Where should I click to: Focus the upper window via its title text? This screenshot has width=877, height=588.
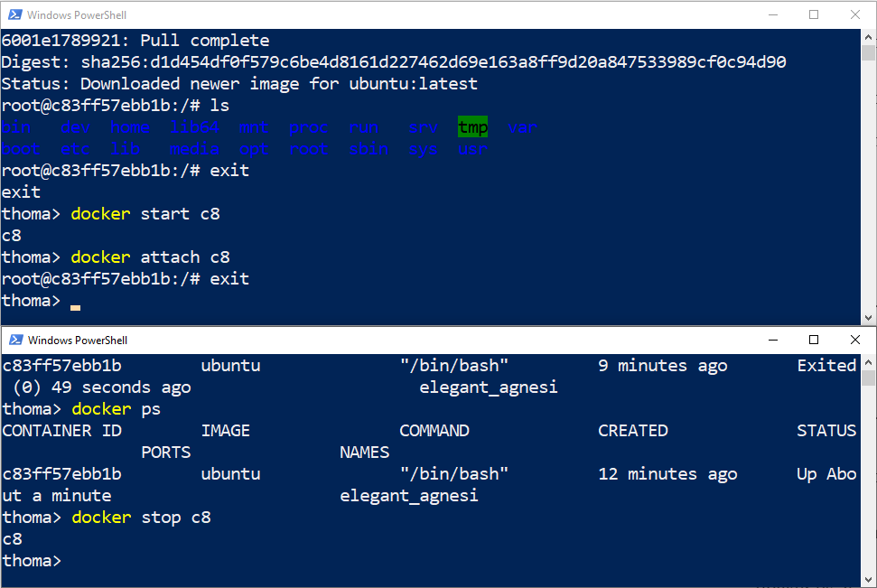77,15
